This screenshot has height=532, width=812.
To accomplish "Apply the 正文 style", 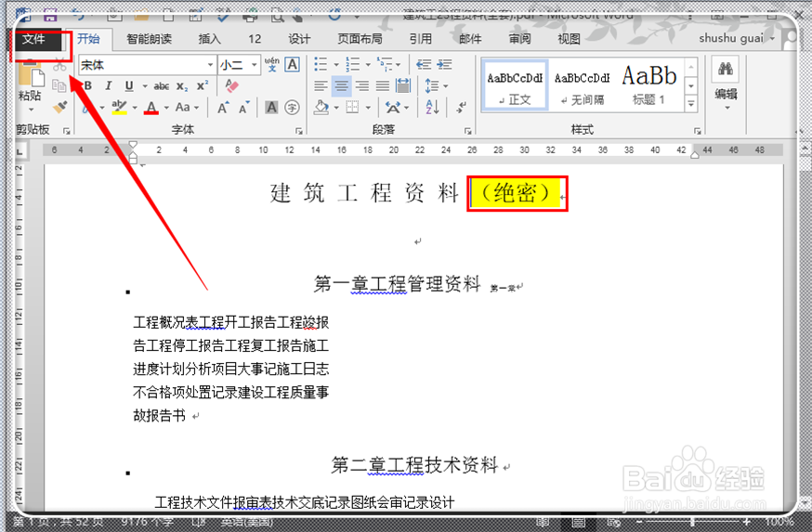I will click(515, 85).
